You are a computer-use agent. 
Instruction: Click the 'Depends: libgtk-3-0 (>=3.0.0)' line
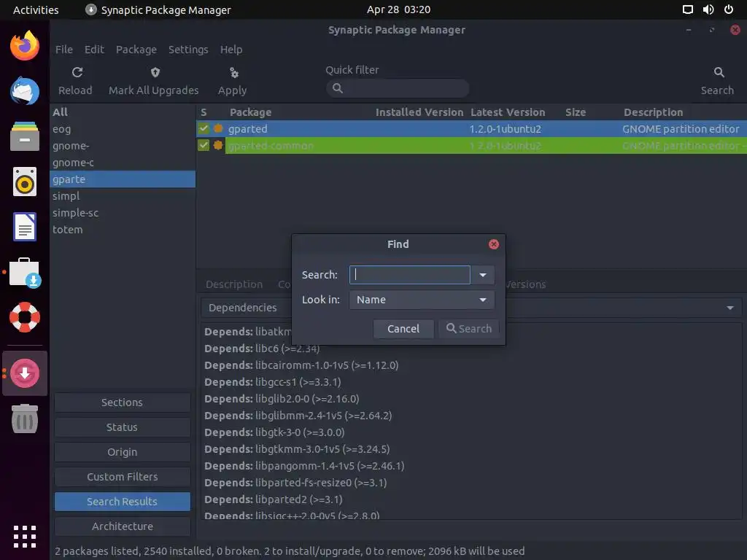click(274, 432)
